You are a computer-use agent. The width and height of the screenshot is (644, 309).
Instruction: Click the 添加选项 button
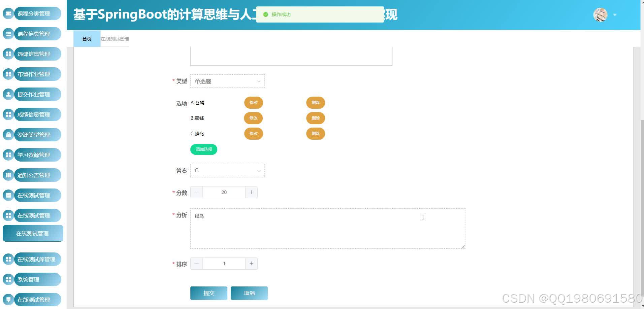[203, 149]
